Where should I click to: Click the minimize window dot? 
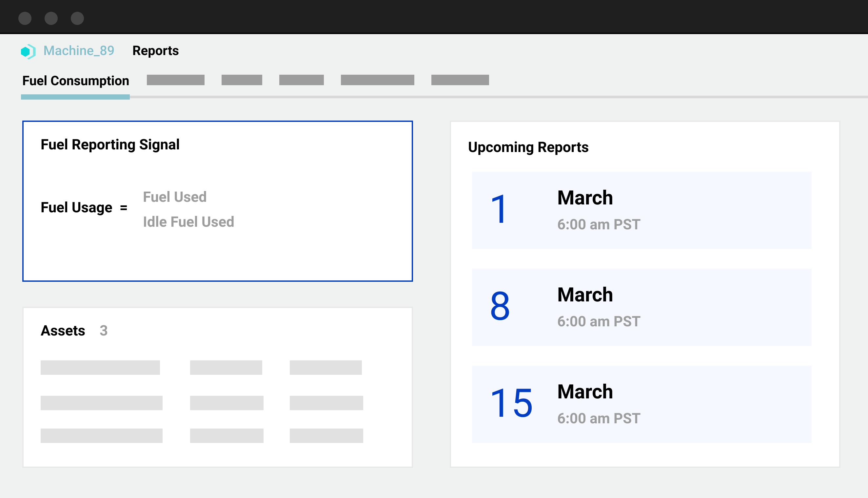[51, 18]
